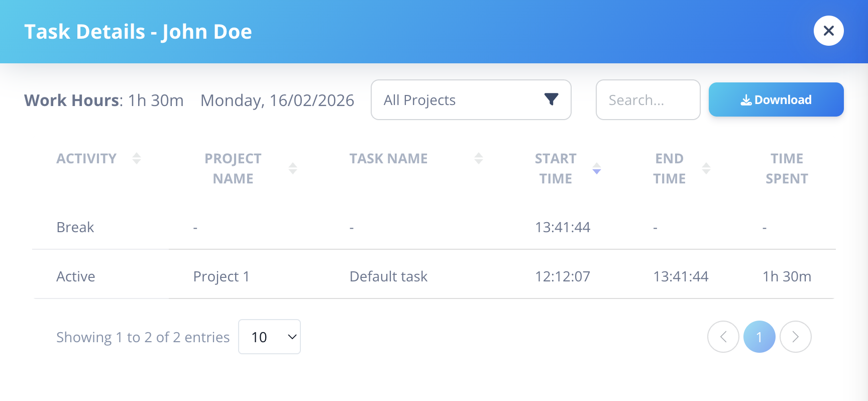
Task: Select page 1 in pagination
Action: tap(759, 337)
